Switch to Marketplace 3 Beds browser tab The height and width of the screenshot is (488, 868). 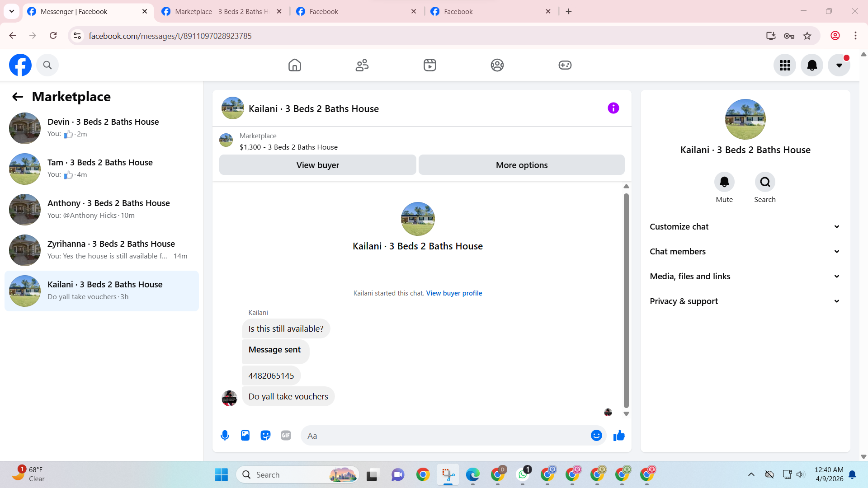pyautogui.click(x=222, y=11)
